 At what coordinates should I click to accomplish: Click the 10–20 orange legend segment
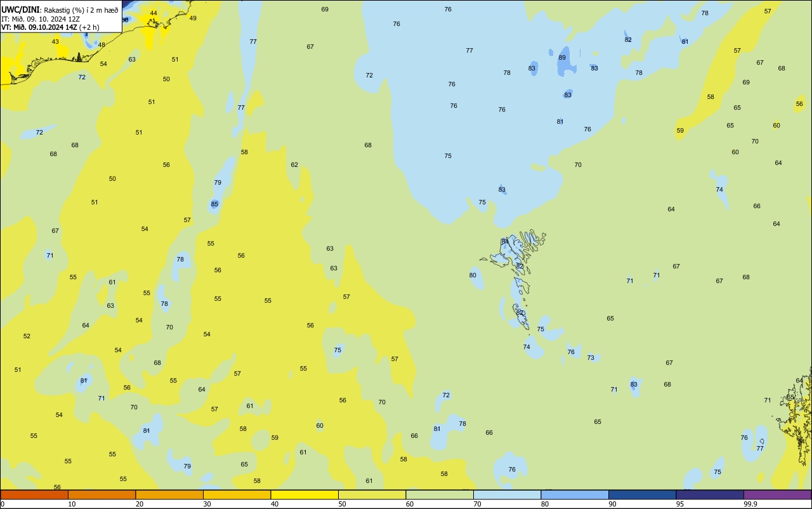(x=101, y=494)
